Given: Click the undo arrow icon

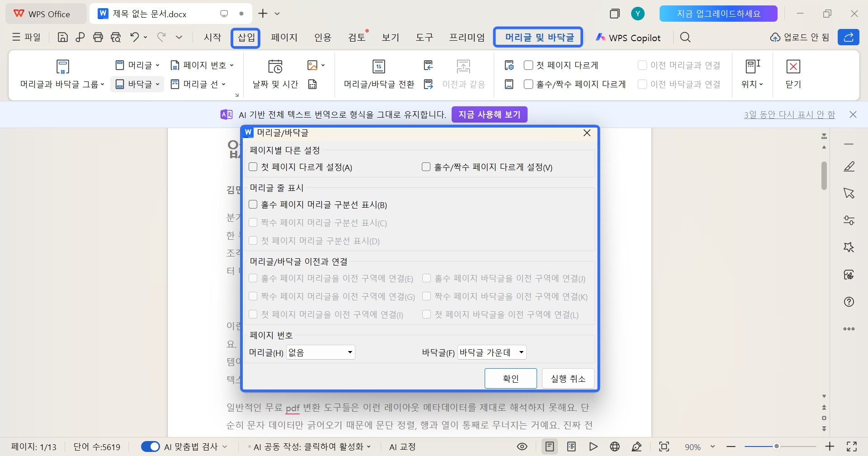Looking at the screenshot, I should 135,37.
